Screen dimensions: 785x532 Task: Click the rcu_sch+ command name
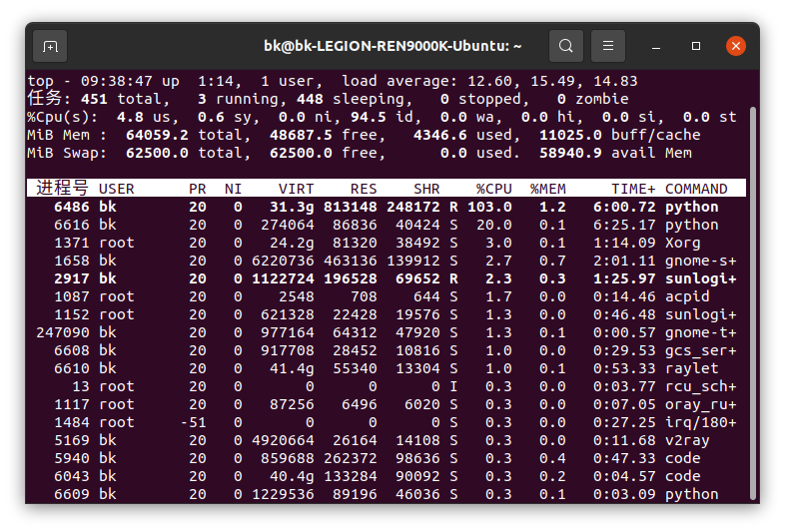pyautogui.click(x=700, y=387)
